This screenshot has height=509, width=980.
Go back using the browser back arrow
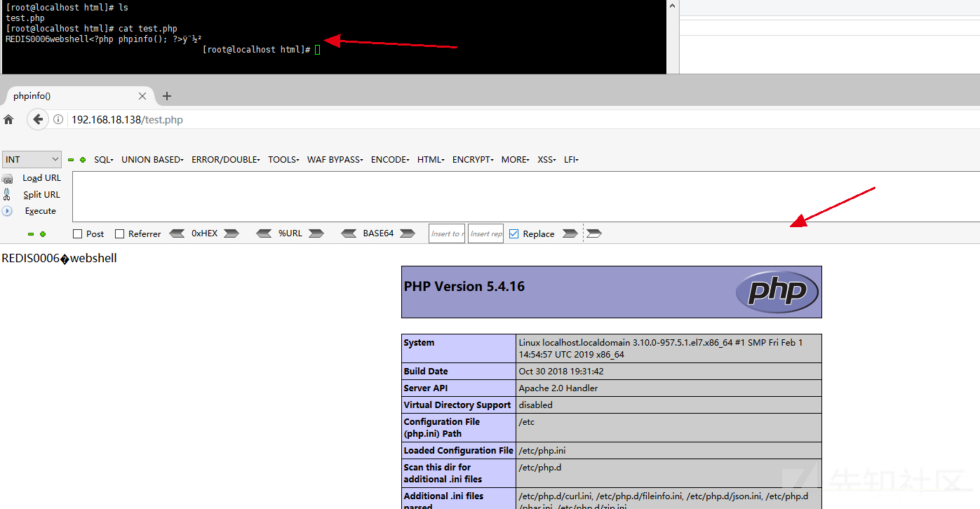click(x=38, y=119)
